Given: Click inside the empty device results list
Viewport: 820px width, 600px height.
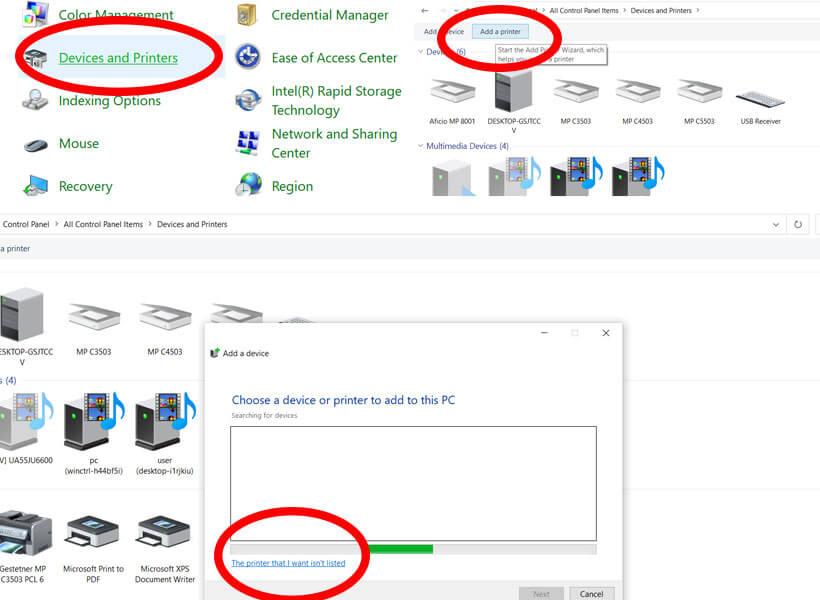Looking at the screenshot, I should 413,483.
